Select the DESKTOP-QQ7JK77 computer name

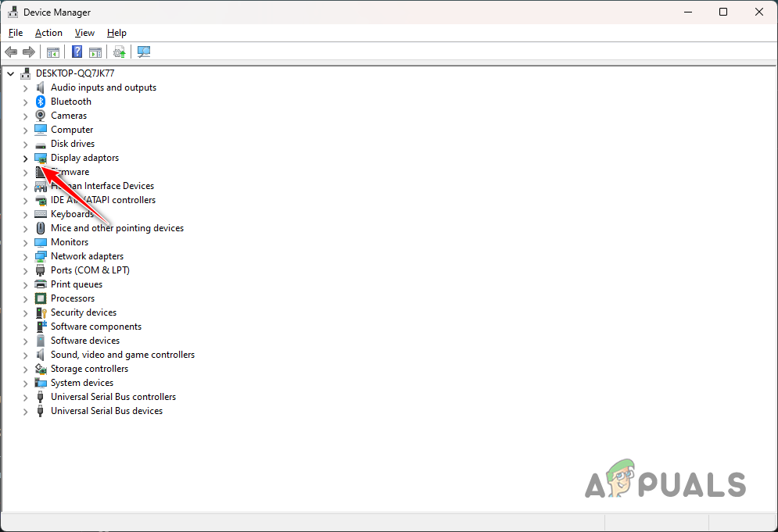click(x=75, y=73)
